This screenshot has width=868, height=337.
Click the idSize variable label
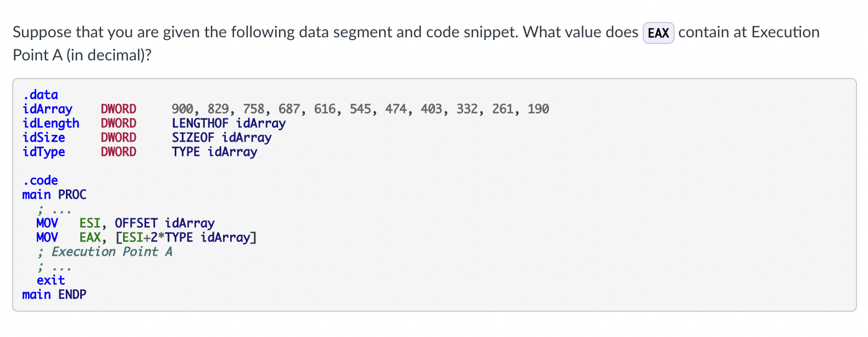click(43, 138)
